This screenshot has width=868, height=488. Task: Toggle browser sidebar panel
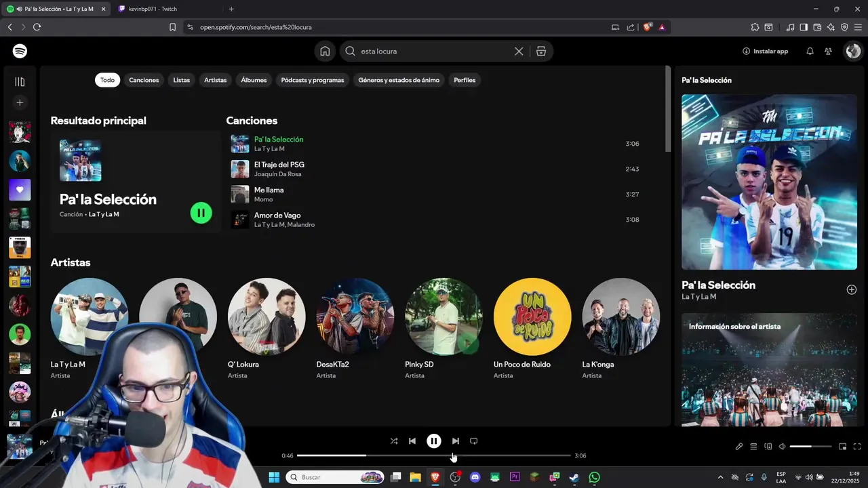point(804,27)
